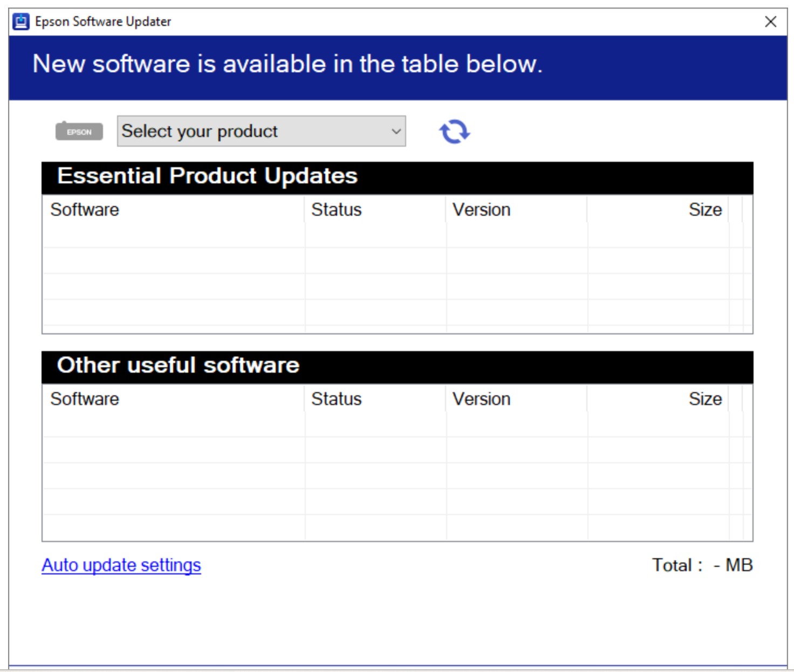Click the Essential Product Updates heading

[208, 176]
